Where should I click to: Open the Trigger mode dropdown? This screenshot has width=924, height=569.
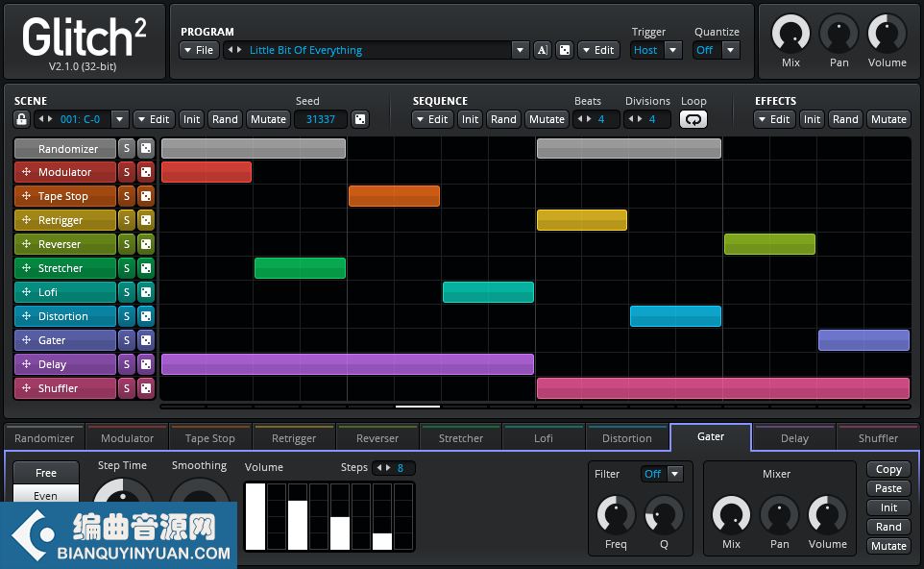point(673,50)
